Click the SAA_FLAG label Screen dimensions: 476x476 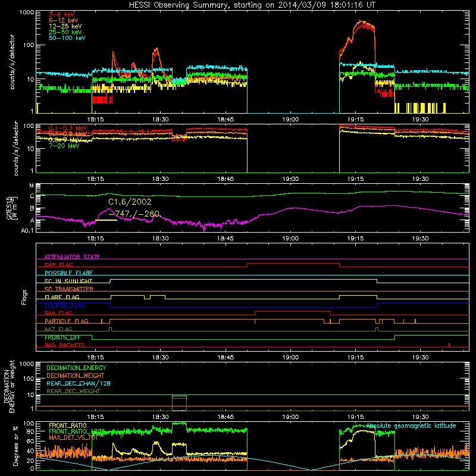pos(58,313)
